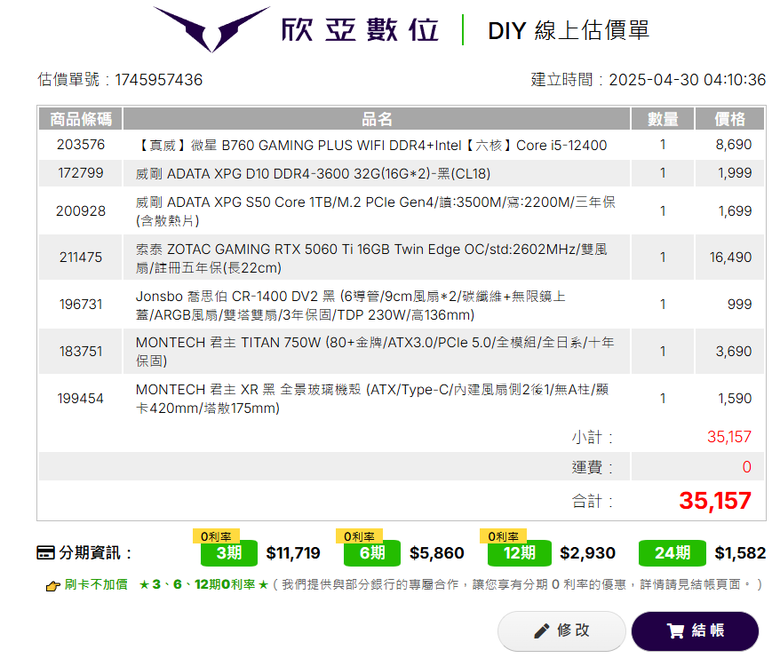Click the 微星 B760 GAMING PLUS WIFI product name
Image resolution: width=780 pixels, height=666 pixels.
pyautogui.click(x=371, y=145)
